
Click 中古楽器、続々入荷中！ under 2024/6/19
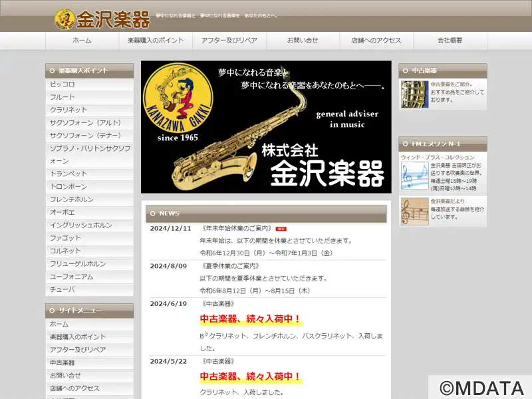[x=251, y=319]
